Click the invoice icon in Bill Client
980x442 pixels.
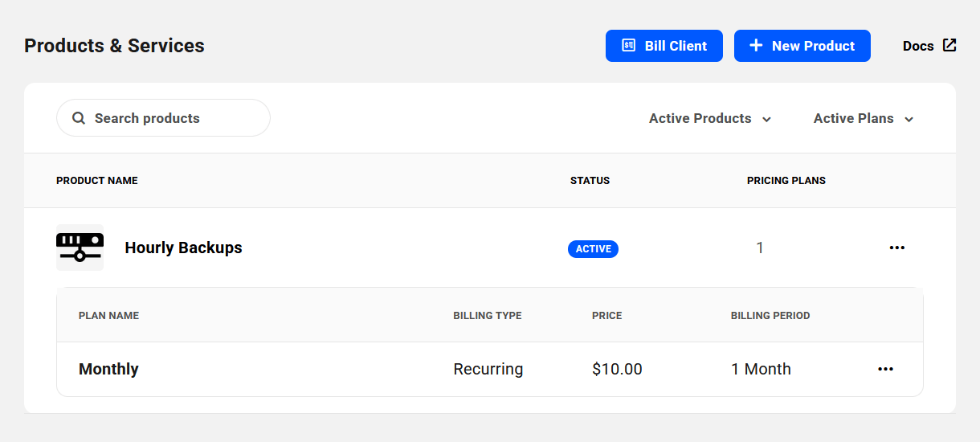(x=629, y=46)
